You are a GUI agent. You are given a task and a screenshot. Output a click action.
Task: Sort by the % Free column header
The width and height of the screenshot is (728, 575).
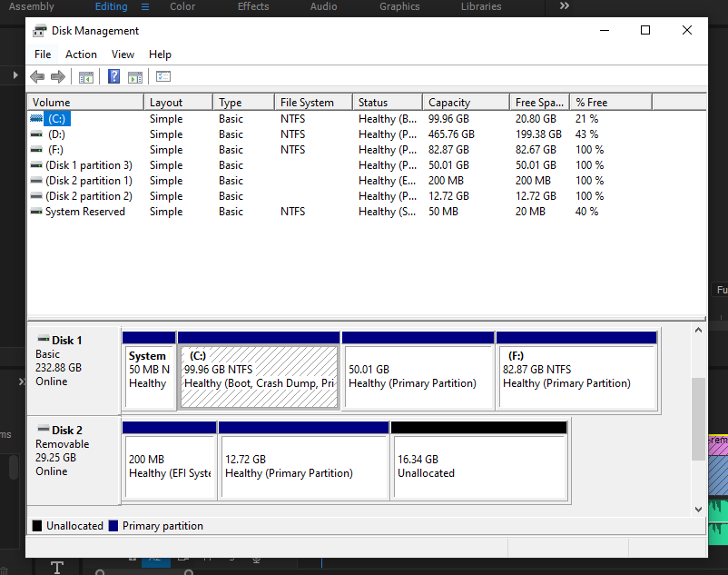(611, 102)
